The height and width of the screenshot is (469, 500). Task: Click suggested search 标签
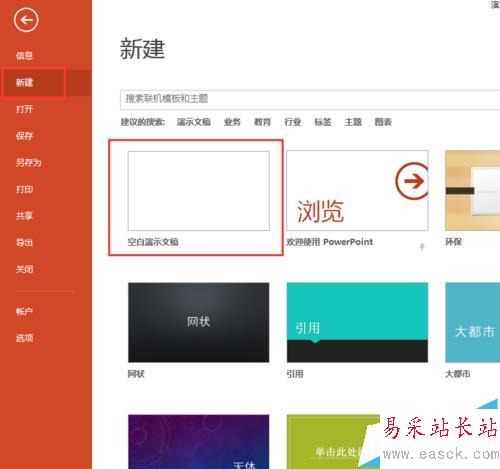323,122
